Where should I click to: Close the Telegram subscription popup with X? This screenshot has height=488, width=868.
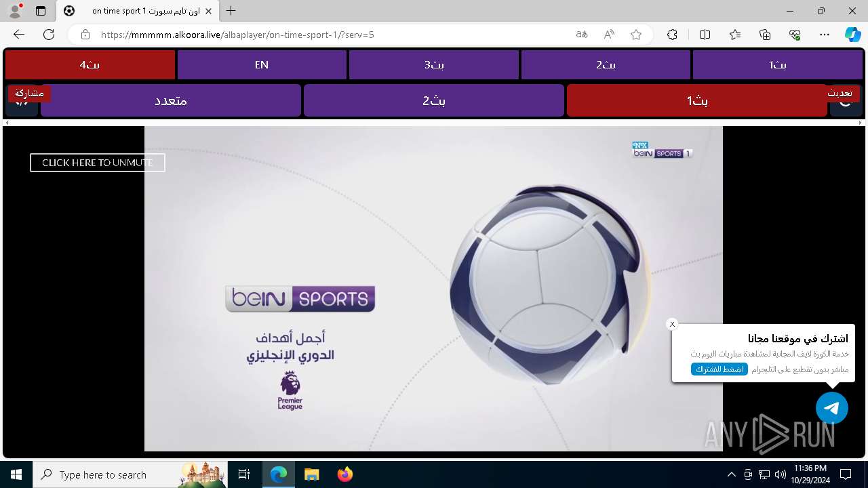click(672, 324)
